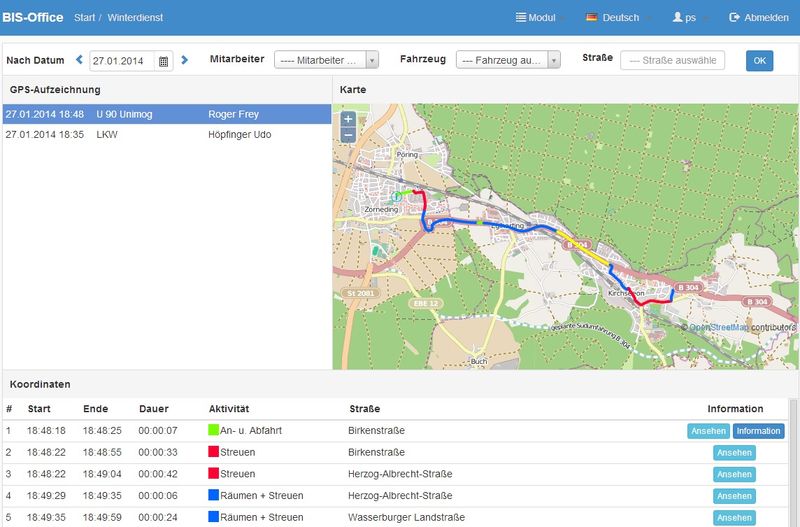The image size is (800, 527).
Task: Click the OpenStreetMap attribution link
Action: 718,327
